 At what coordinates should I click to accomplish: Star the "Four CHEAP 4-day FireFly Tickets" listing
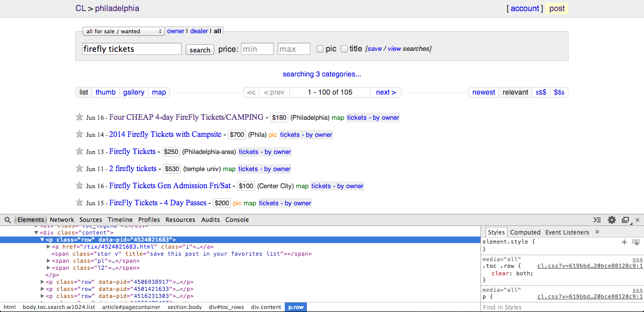79,117
